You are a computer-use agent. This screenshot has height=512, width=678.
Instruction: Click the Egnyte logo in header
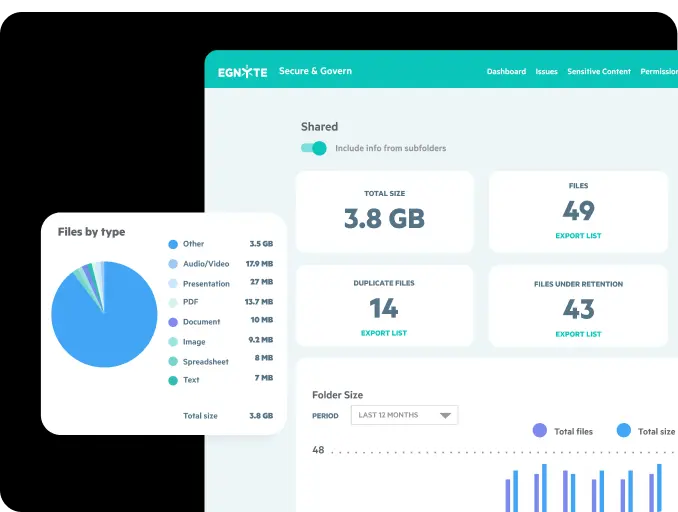(242, 72)
